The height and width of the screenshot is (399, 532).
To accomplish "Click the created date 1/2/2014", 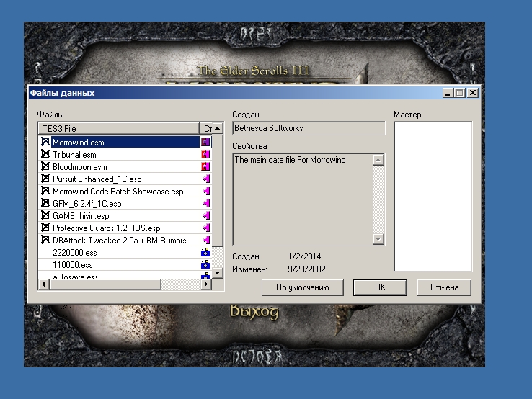I will click(304, 256).
